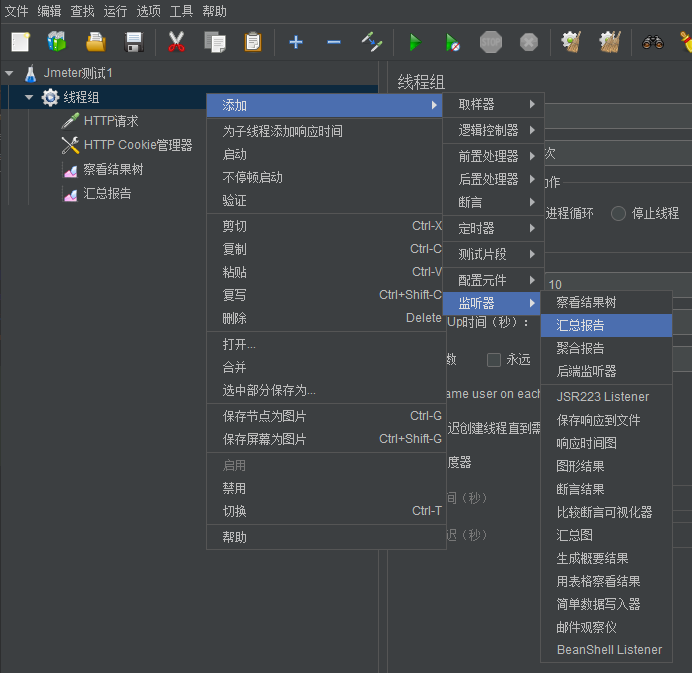The width and height of the screenshot is (692, 673).
Task: Open the 选项 menu in menu bar
Action: pyautogui.click(x=148, y=11)
